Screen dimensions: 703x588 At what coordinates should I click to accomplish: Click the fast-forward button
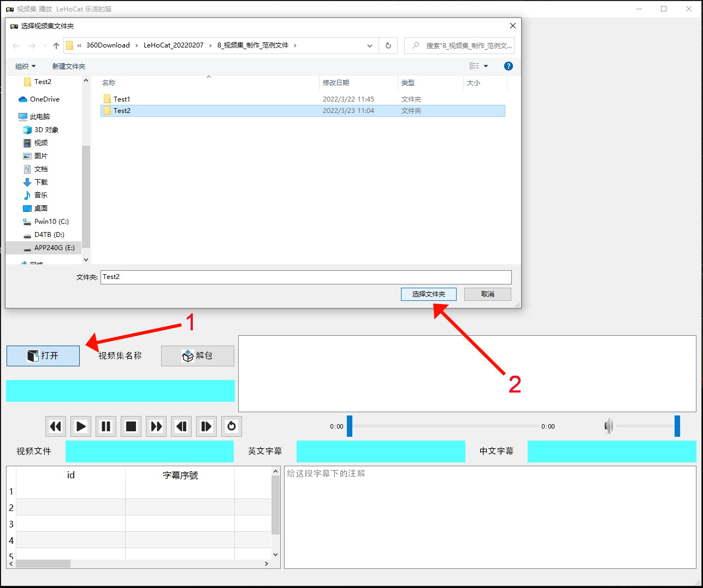point(156,426)
